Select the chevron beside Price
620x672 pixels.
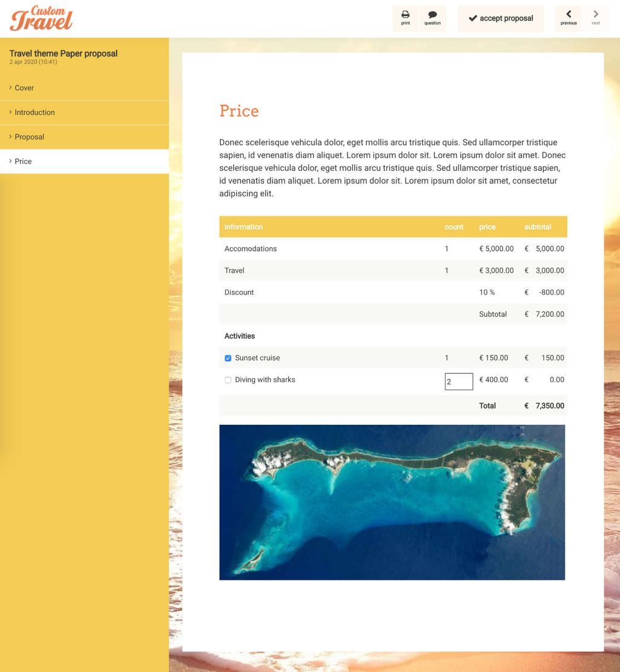click(x=10, y=161)
